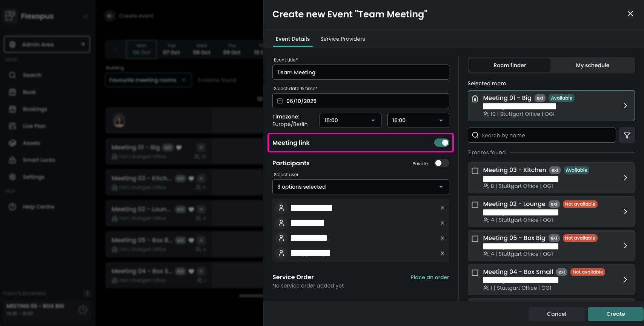
Task: Click the Create button
Action: (615, 314)
